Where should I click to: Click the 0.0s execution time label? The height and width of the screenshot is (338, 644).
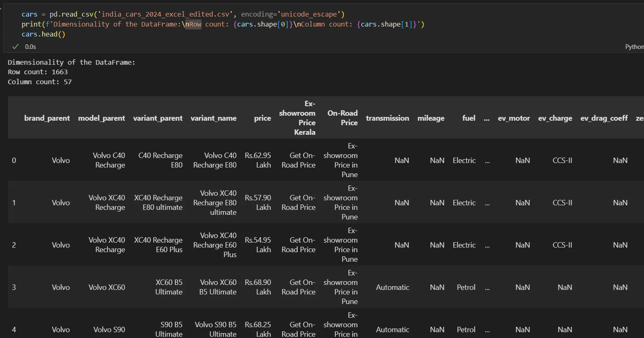pos(30,46)
